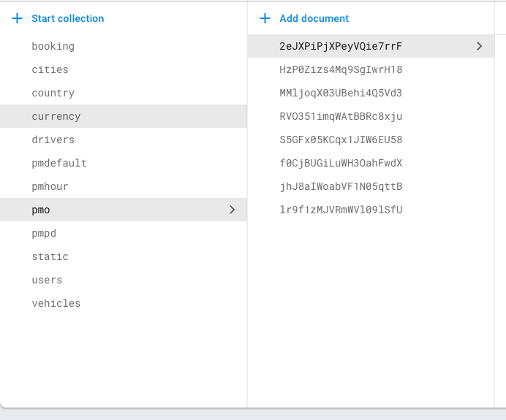This screenshot has height=420, width=506.
Task: Expand the pmo collection chevron
Action: click(232, 210)
